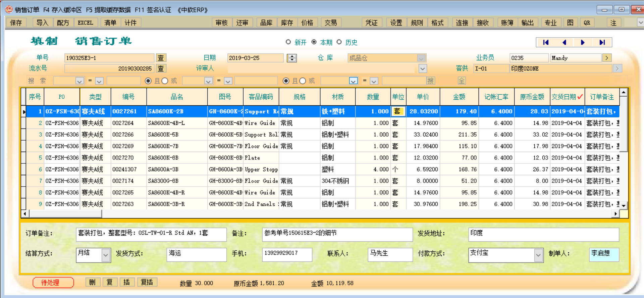Screen dimensions: 644x298
Task: Select 304不锈钢 material cell in row 7
Action: 338,181
